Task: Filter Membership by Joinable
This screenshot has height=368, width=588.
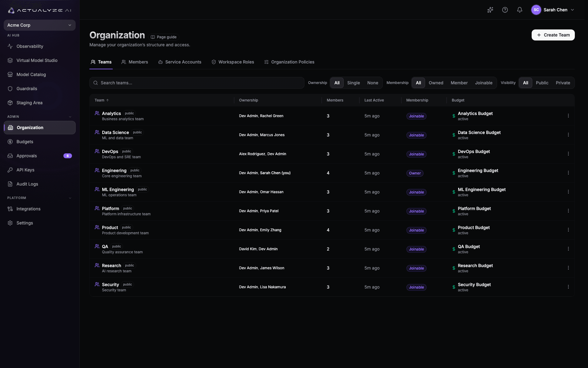Action: (x=484, y=83)
